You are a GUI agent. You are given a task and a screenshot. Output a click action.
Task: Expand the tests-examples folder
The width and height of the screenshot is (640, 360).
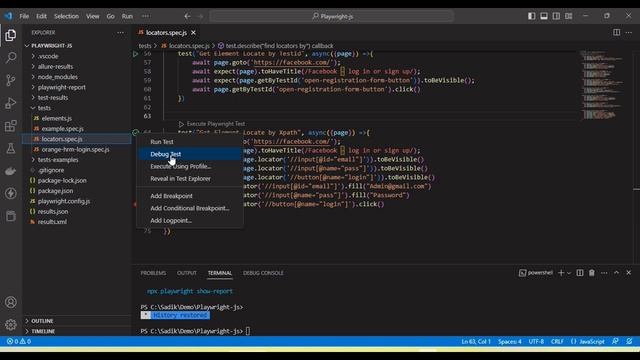77,160
